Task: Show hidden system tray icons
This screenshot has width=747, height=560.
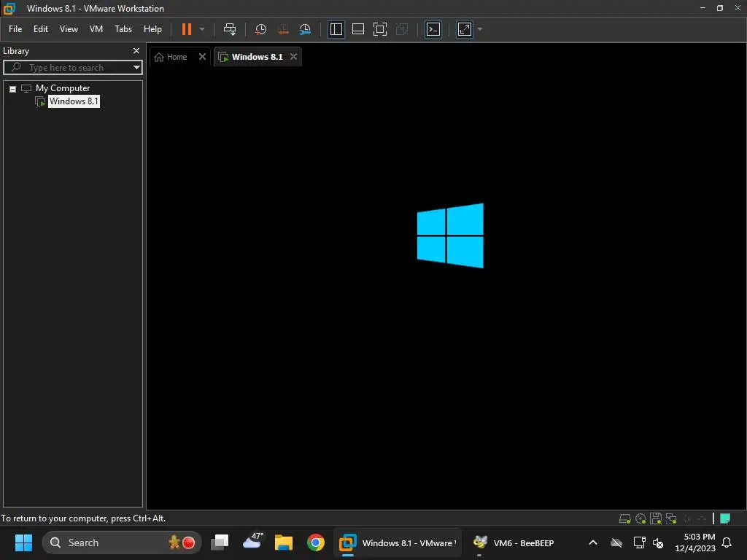Action: click(592, 542)
